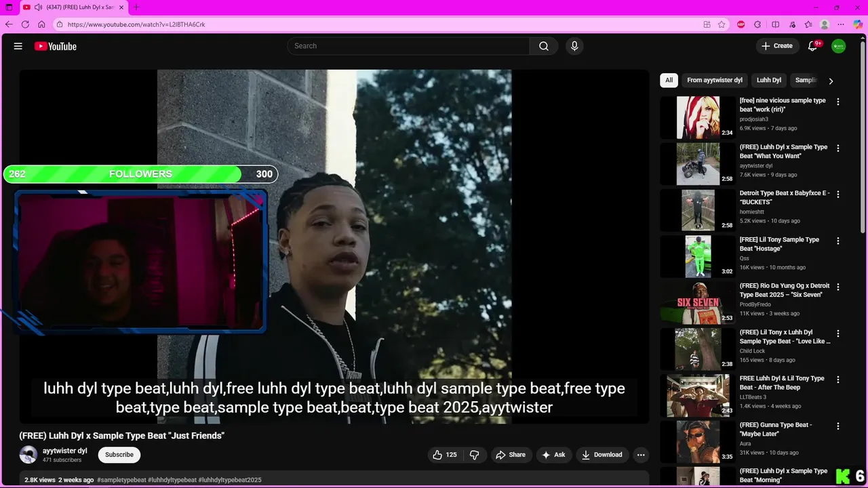Select the All filter chip
Viewport: 868px width, 488px height.
(x=669, y=80)
